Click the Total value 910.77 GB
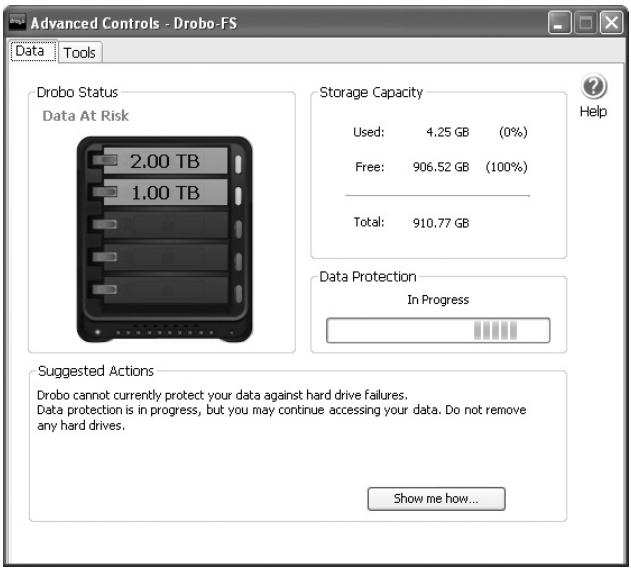Screen dimensions: 631x570 pos(441,223)
